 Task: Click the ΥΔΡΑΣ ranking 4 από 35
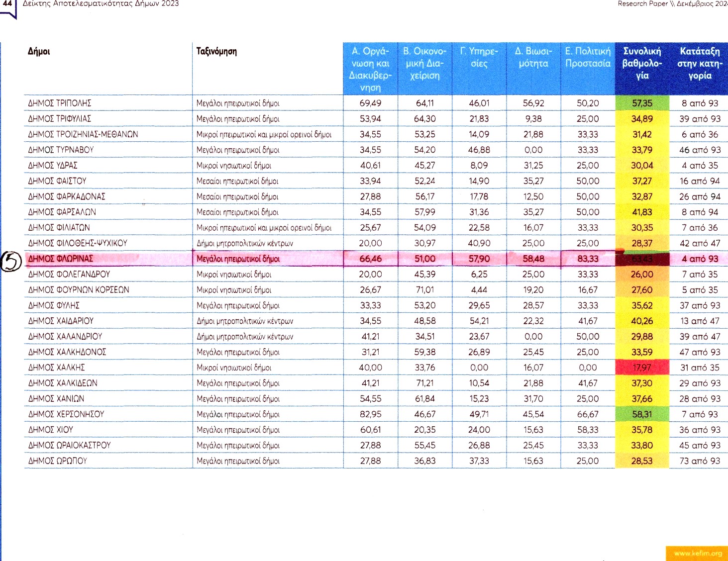[700, 166]
